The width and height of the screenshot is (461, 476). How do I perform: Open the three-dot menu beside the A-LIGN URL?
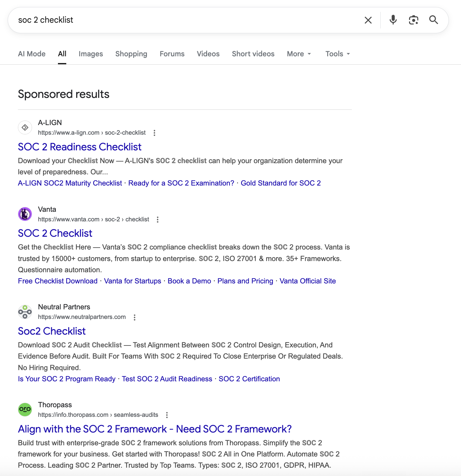pyautogui.click(x=154, y=133)
